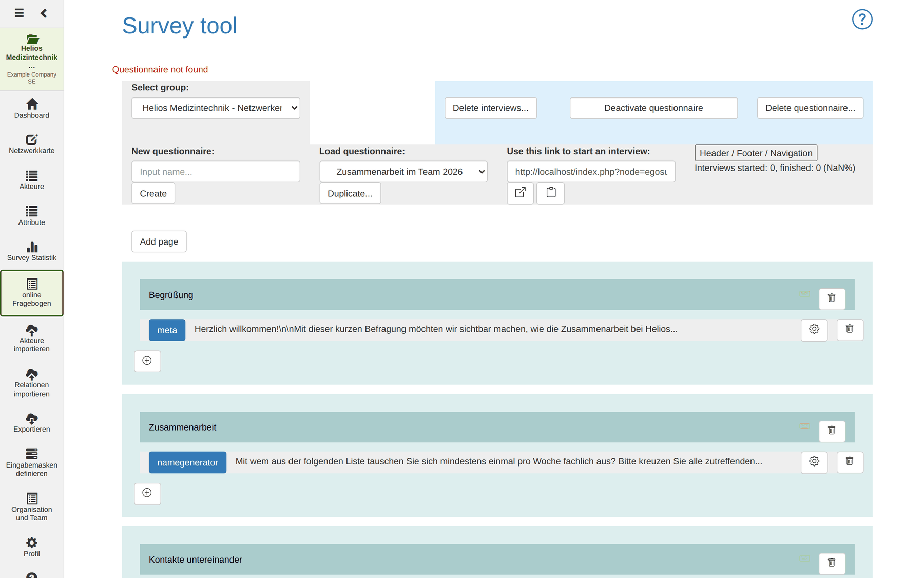Open the help question mark icon
Screen dimensions: 924x578
862,20
